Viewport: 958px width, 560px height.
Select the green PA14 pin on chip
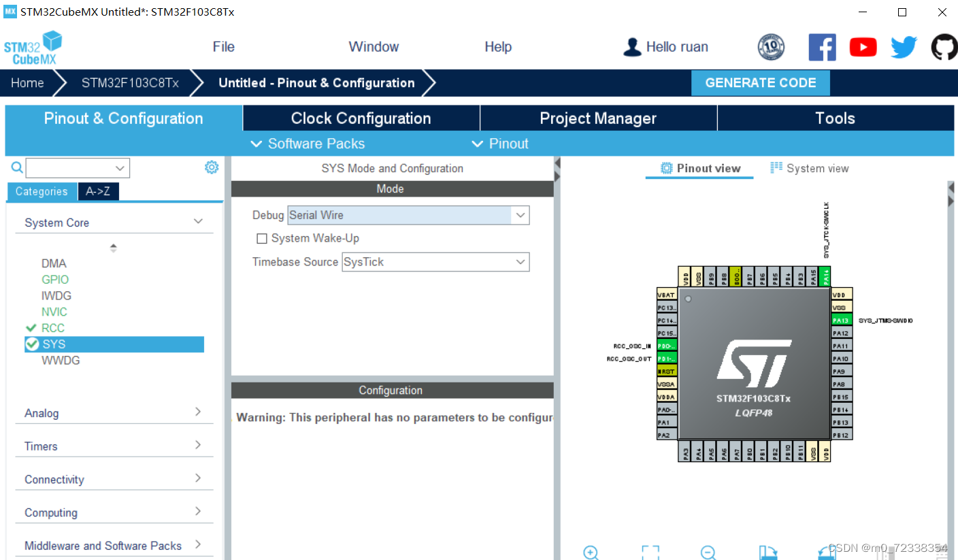(825, 276)
